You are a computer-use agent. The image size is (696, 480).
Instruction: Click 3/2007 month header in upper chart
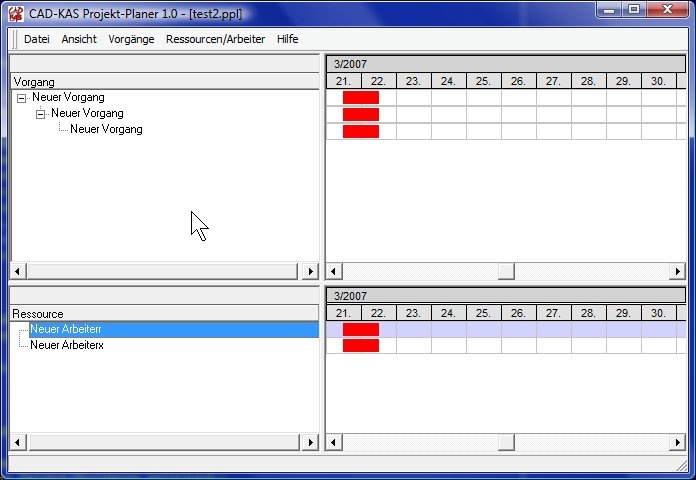tap(506, 64)
